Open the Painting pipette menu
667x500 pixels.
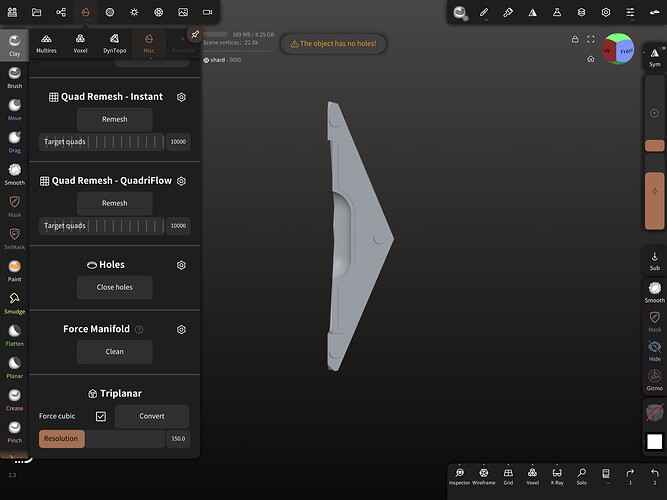508,12
